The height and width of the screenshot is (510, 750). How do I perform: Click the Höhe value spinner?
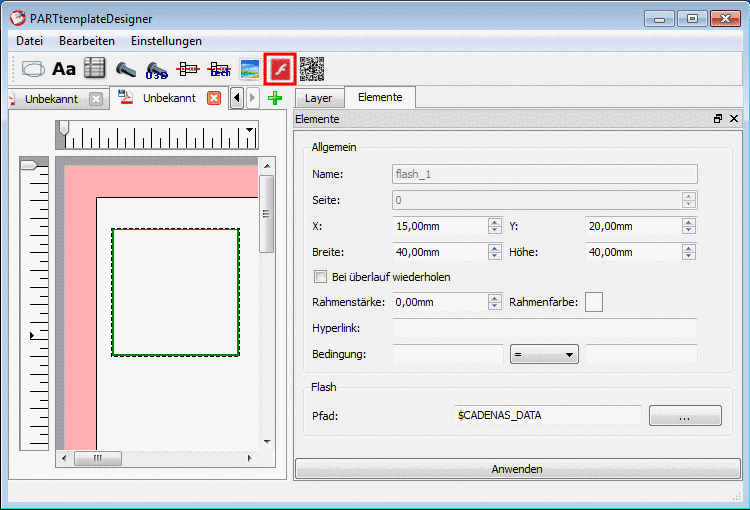tap(689, 252)
